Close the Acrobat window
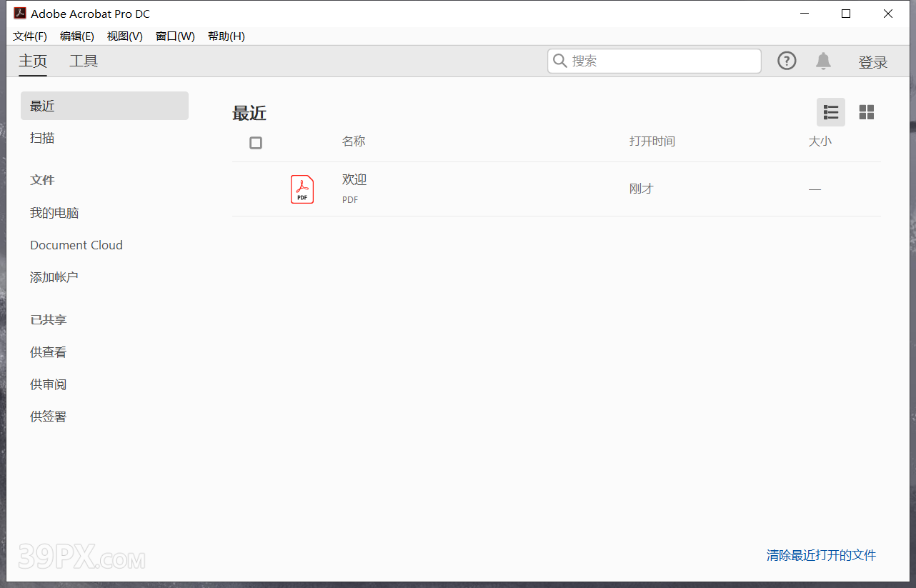916x588 pixels. [888, 14]
